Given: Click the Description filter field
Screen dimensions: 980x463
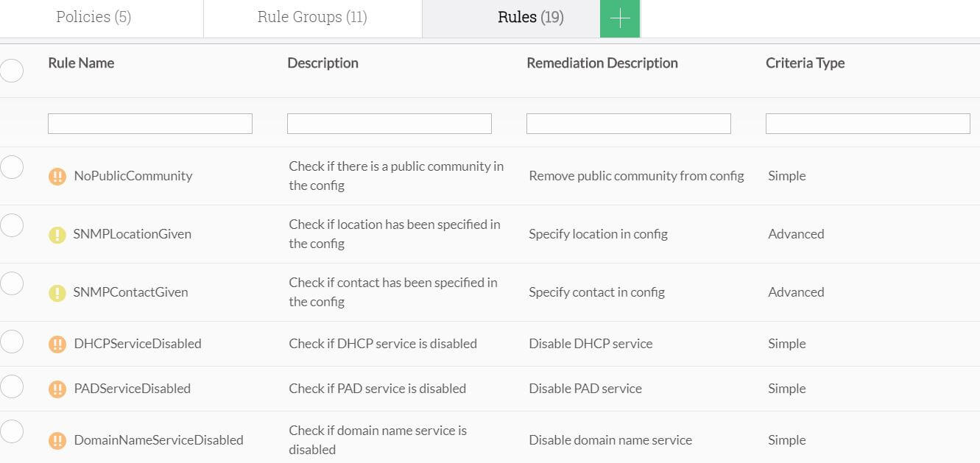Looking at the screenshot, I should pyautogui.click(x=389, y=123).
